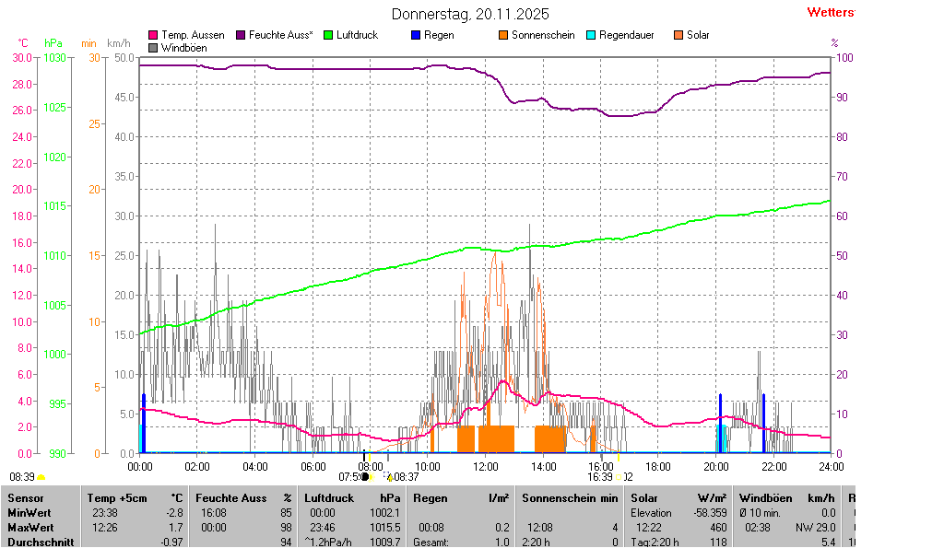Screen dimensions: 944x560
Task: Click the purple Feuchte Auss legend square
Action: point(241,35)
